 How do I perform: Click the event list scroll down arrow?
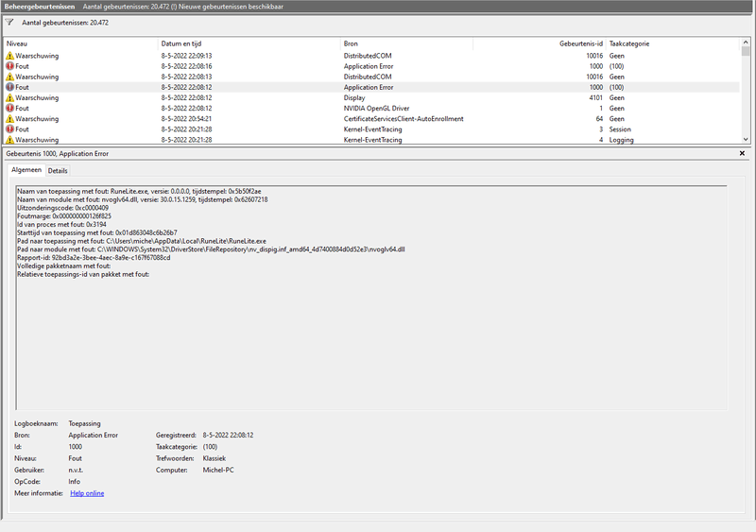coord(746,140)
